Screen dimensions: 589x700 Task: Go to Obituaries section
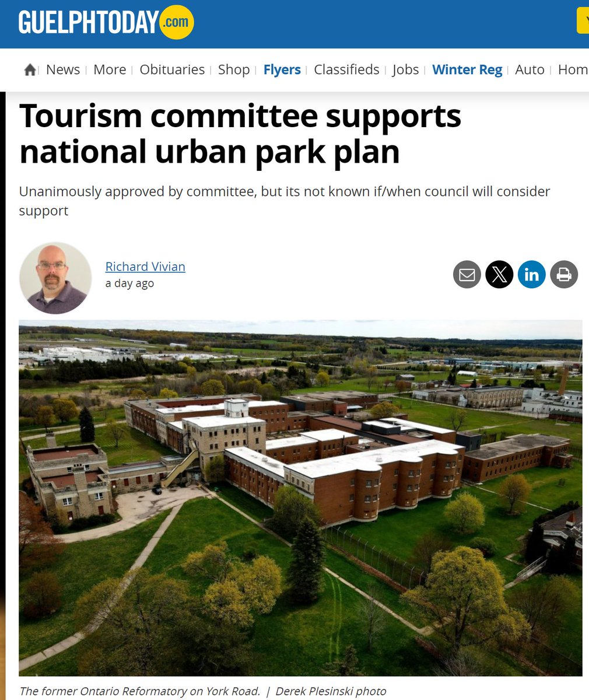coord(172,69)
